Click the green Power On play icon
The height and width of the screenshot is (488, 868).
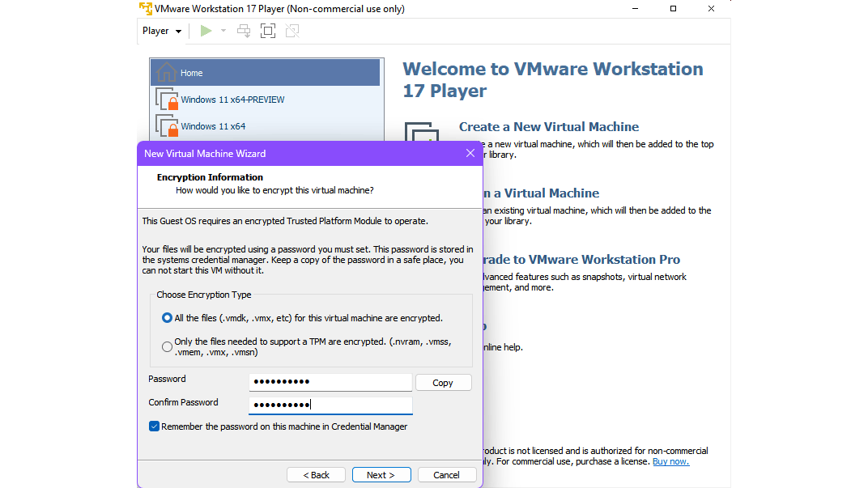206,31
